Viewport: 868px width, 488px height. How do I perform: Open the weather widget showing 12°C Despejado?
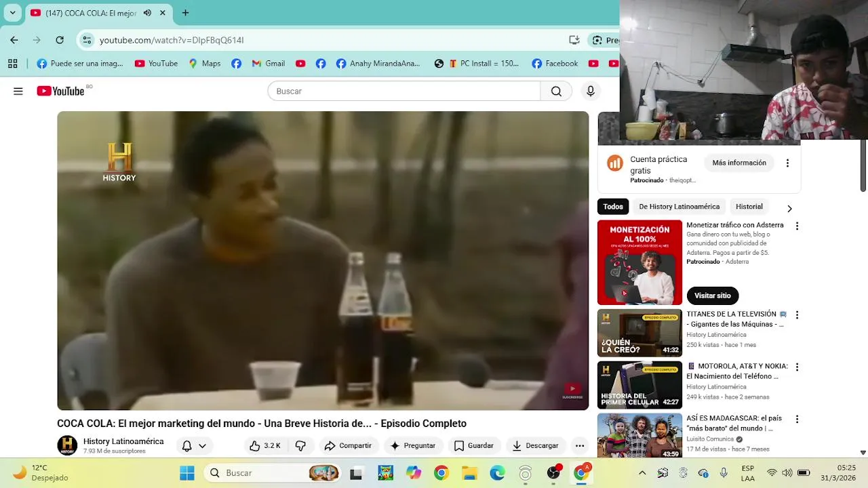41,473
